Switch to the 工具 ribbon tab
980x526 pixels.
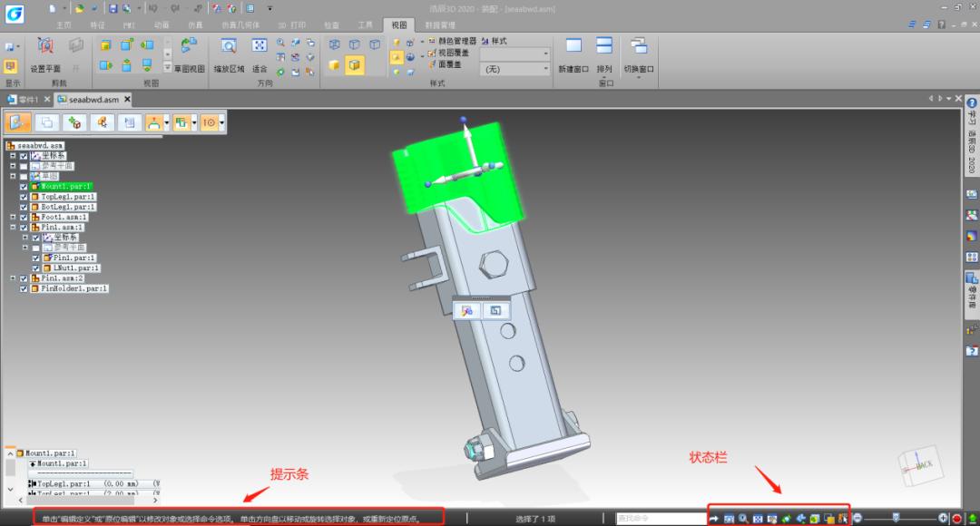365,24
